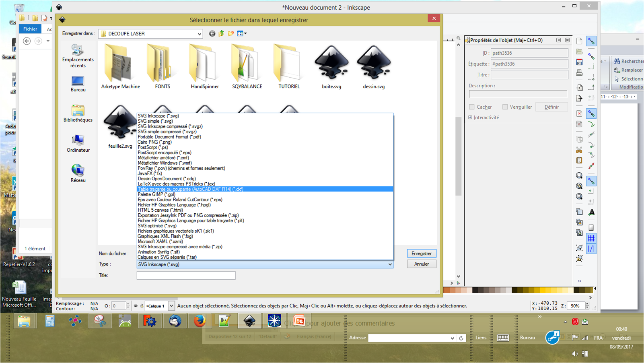Click the Définir button

click(x=551, y=107)
